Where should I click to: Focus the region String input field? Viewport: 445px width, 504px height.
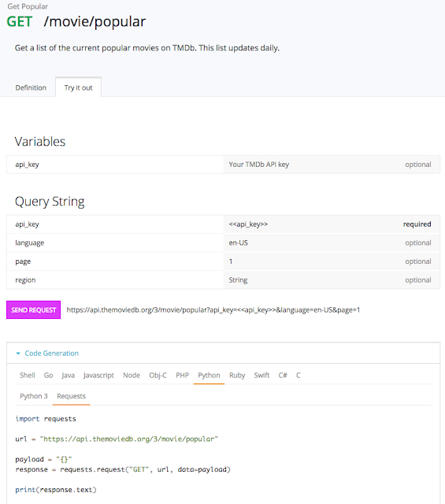point(332,280)
